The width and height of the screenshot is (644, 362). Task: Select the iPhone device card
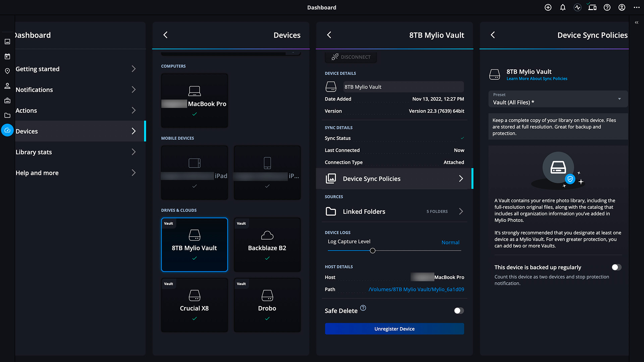[267, 173]
